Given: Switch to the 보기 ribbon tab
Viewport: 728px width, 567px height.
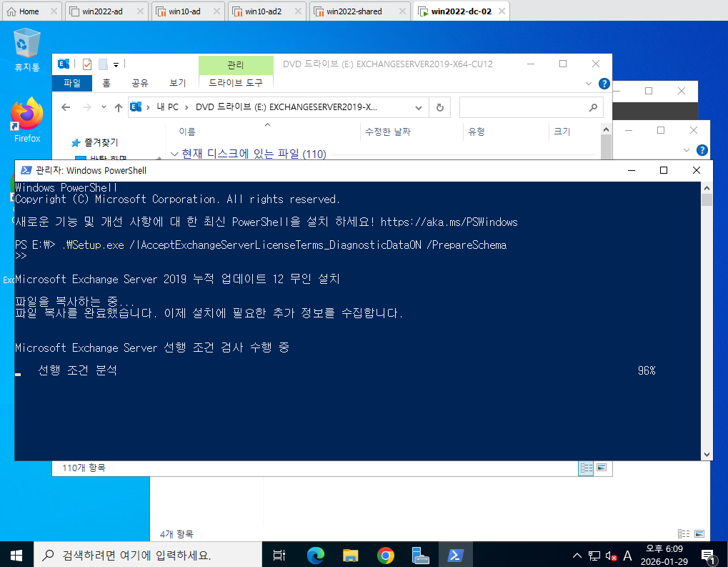Looking at the screenshot, I should tap(177, 83).
